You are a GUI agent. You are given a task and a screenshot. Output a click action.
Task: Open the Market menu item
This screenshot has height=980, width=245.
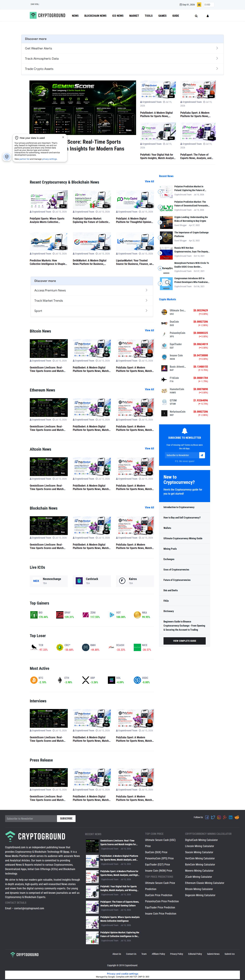(x=134, y=16)
